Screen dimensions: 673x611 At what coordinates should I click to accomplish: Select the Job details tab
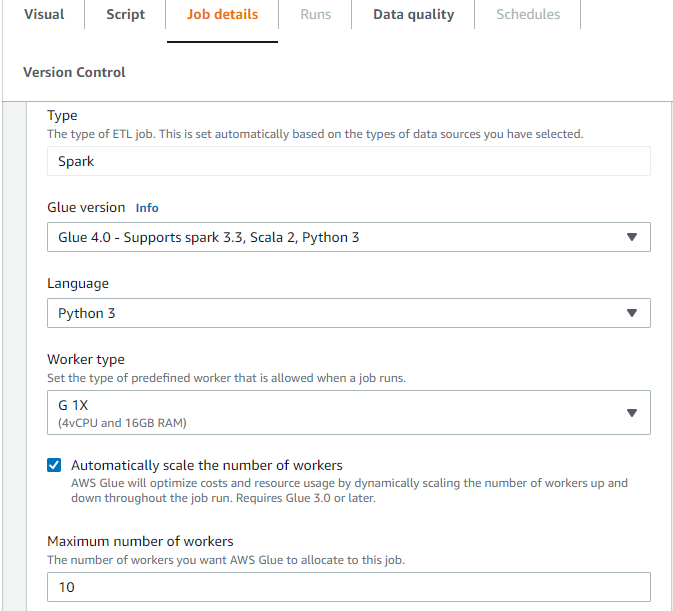point(222,15)
